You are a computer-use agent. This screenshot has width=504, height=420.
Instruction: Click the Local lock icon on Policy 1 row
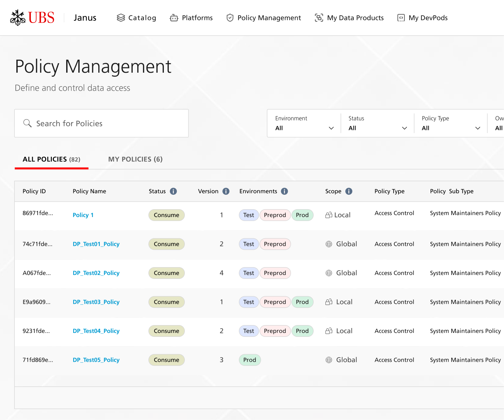[x=329, y=215]
